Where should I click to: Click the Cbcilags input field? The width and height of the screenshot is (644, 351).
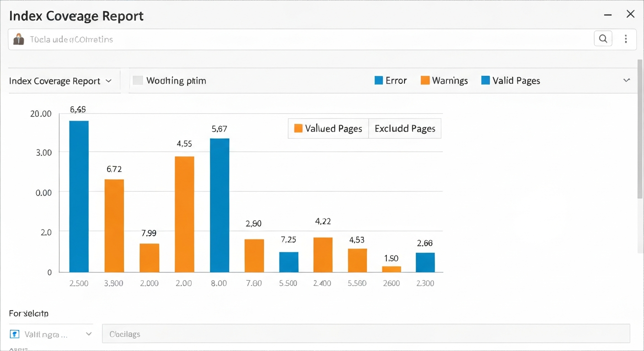pos(365,334)
